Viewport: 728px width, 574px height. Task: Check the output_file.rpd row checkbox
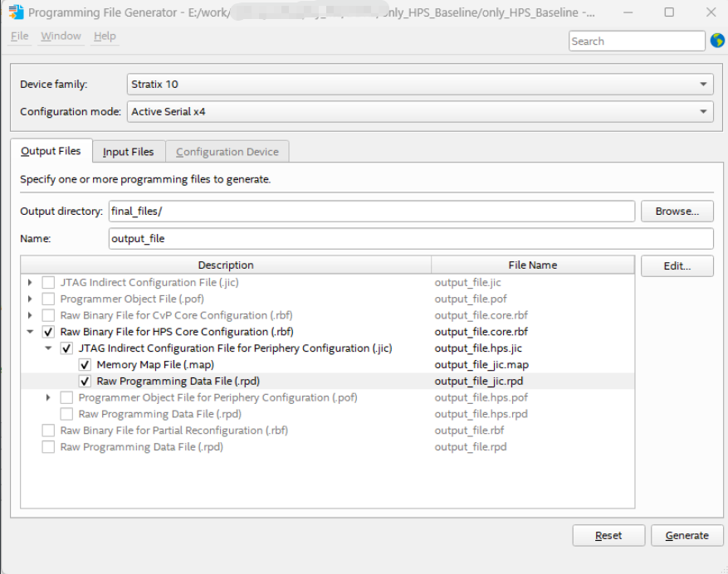[48, 447]
